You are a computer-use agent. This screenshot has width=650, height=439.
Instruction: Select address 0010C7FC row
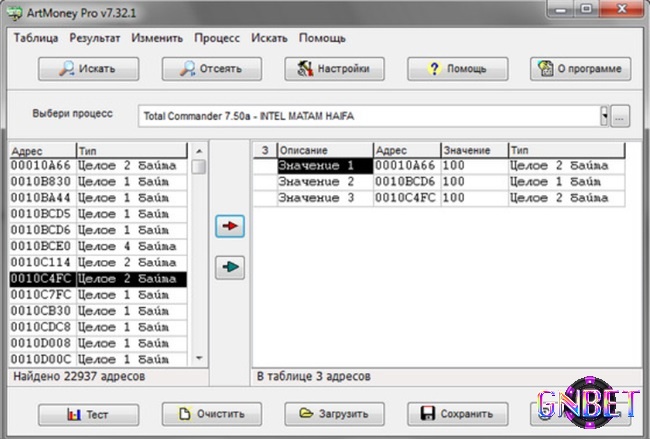[98, 295]
